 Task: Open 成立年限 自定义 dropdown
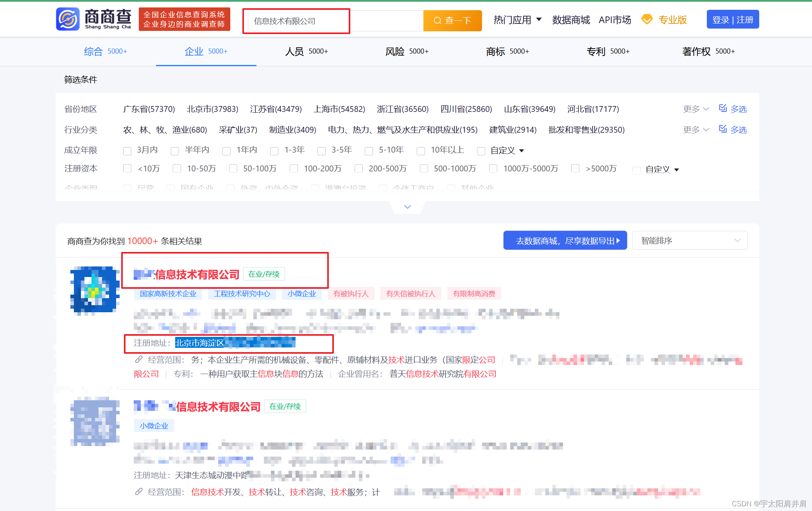coord(507,150)
